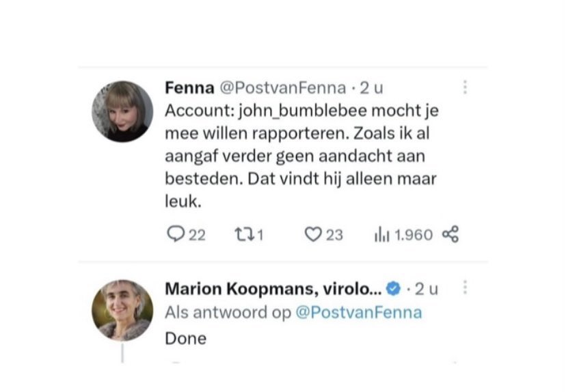Click the view count number 1.960
This screenshot has width=566, height=392.
413,235
